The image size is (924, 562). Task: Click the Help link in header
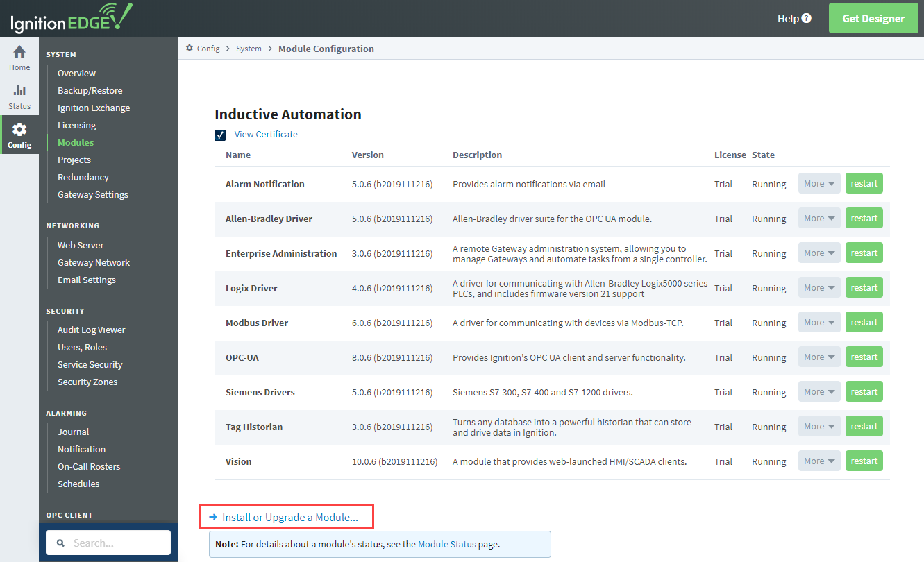788,19
